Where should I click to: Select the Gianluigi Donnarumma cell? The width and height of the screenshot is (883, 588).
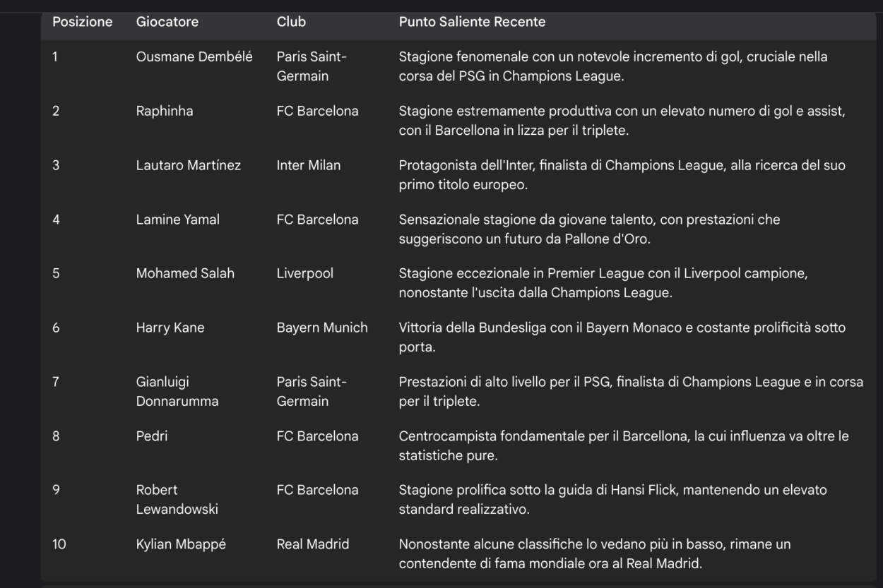pyautogui.click(x=178, y=392)
